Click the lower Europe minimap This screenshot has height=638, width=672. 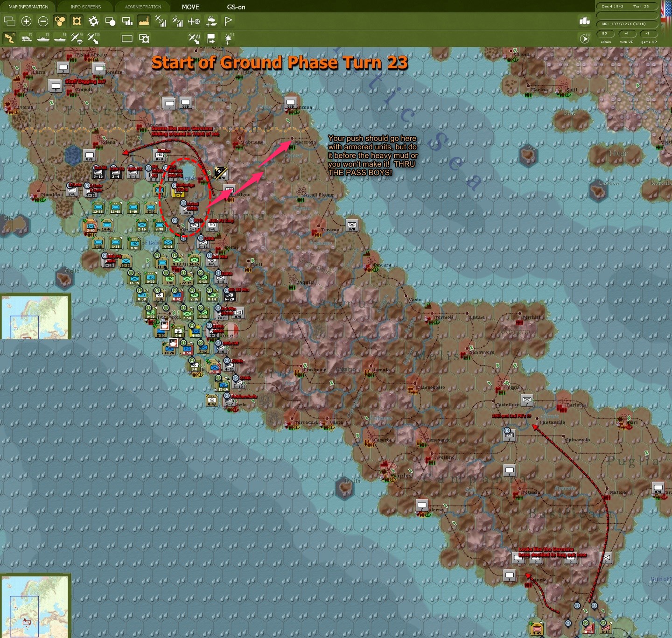click(35, 606)
